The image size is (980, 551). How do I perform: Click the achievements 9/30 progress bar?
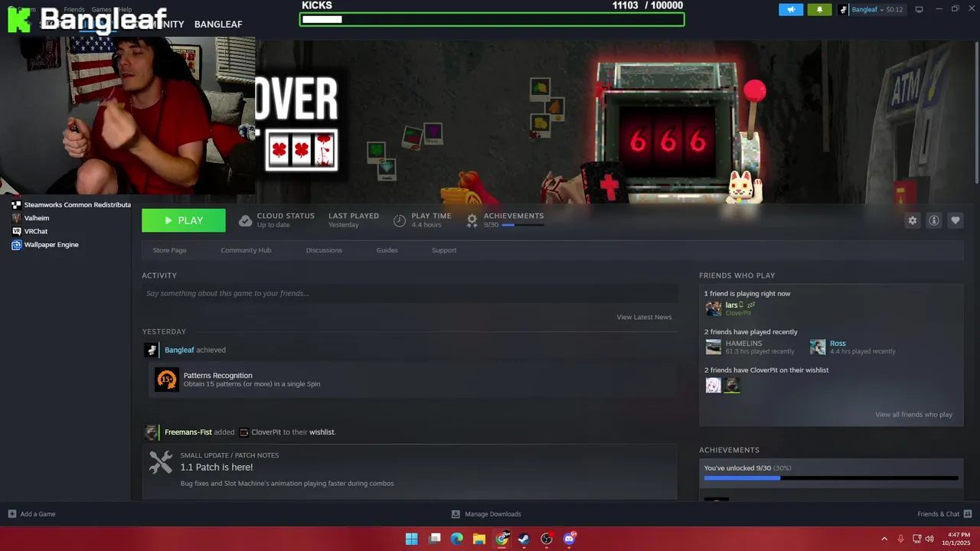tap(523, 225)
